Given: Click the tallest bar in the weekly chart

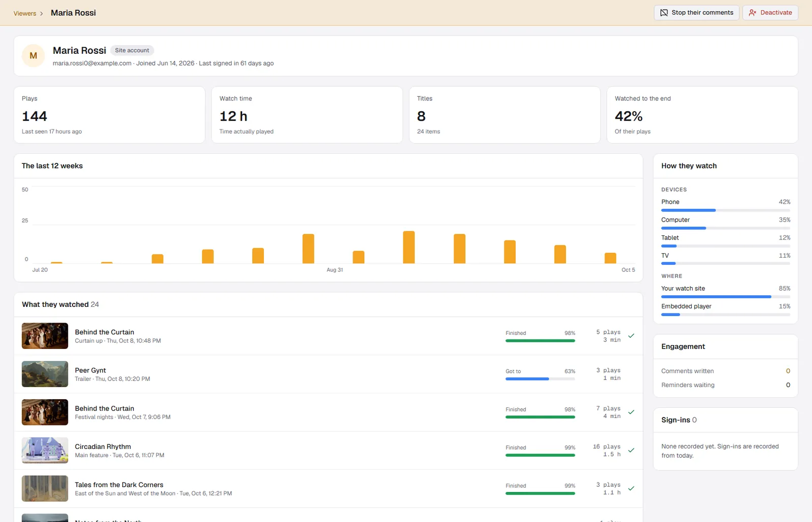Looking at the screenshot, I should 409,247.
